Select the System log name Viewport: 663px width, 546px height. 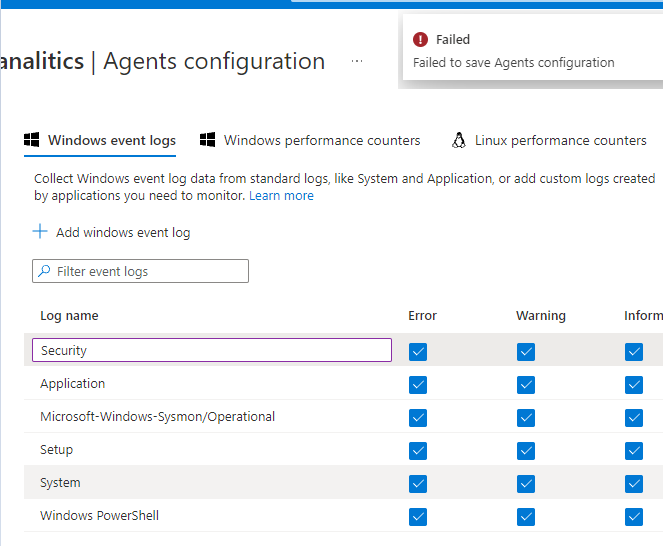click(x=60, y=483)
